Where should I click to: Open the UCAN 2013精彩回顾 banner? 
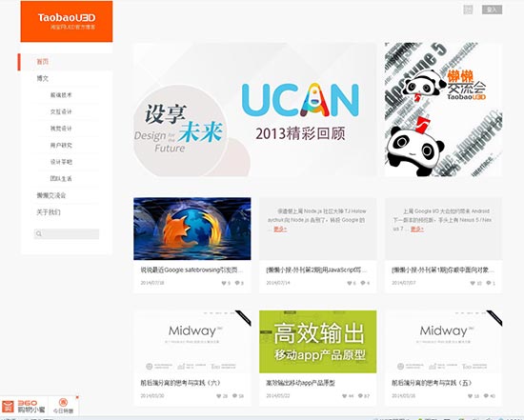(254, 110)
